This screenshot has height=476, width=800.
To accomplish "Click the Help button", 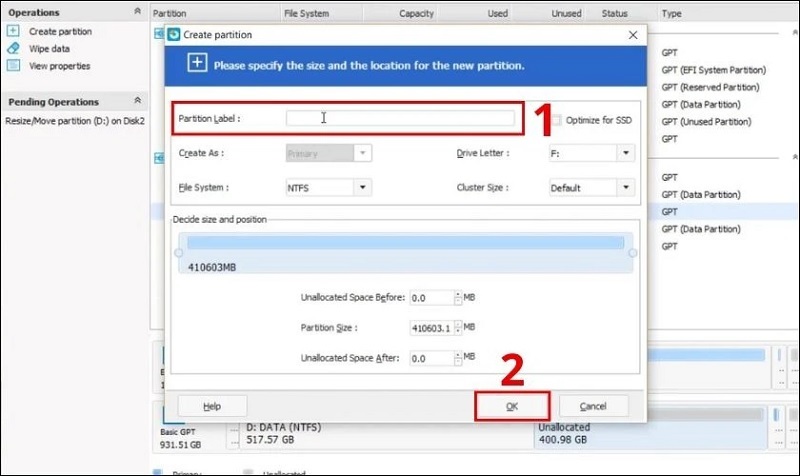I will pos(212,406).
